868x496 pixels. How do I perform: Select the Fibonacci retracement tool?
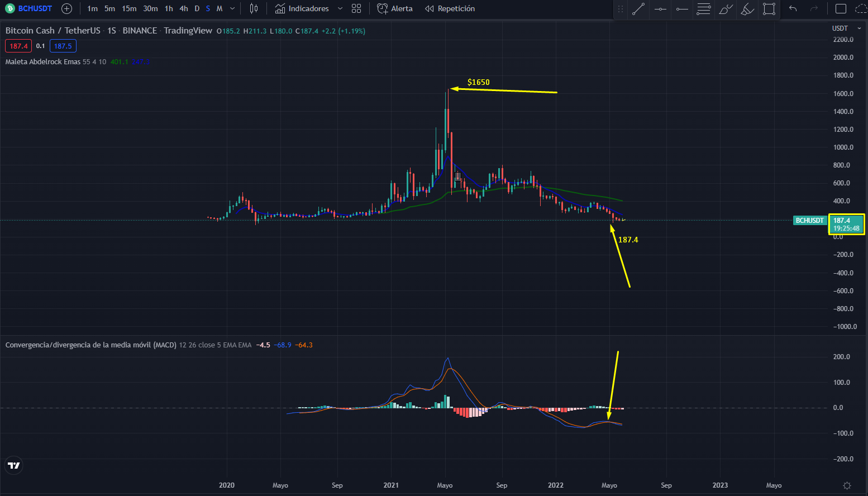point(704,9)
